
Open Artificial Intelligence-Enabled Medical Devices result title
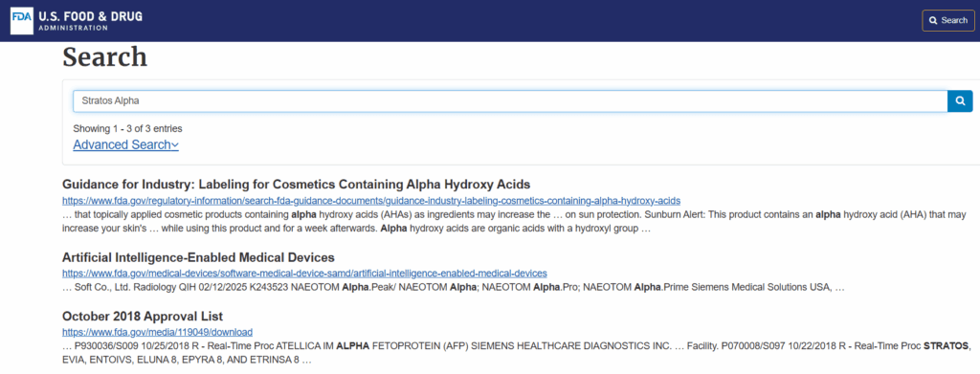click(x=199, y=257)
